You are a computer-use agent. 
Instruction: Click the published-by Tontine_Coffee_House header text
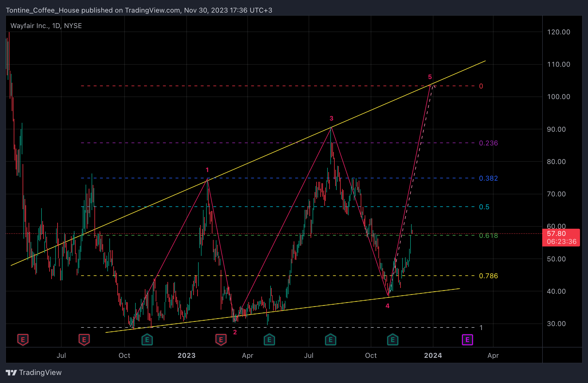pyautogui.click(x=139, y=10)
